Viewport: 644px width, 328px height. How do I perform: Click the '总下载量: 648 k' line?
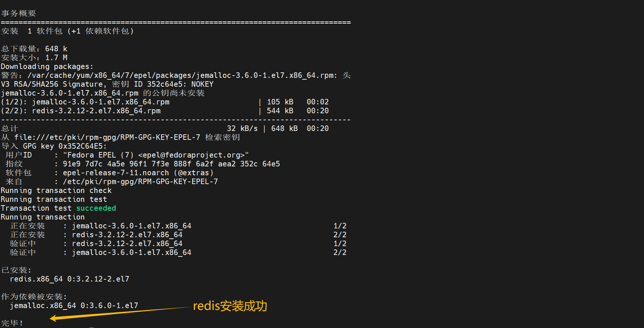(34, 49)
